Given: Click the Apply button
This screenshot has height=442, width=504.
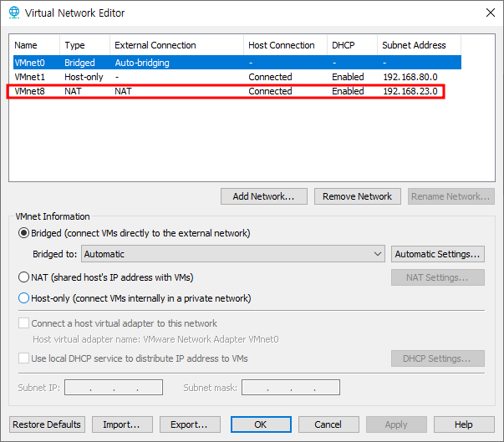Looking at the screenshot, I should [x=396, y=424].
